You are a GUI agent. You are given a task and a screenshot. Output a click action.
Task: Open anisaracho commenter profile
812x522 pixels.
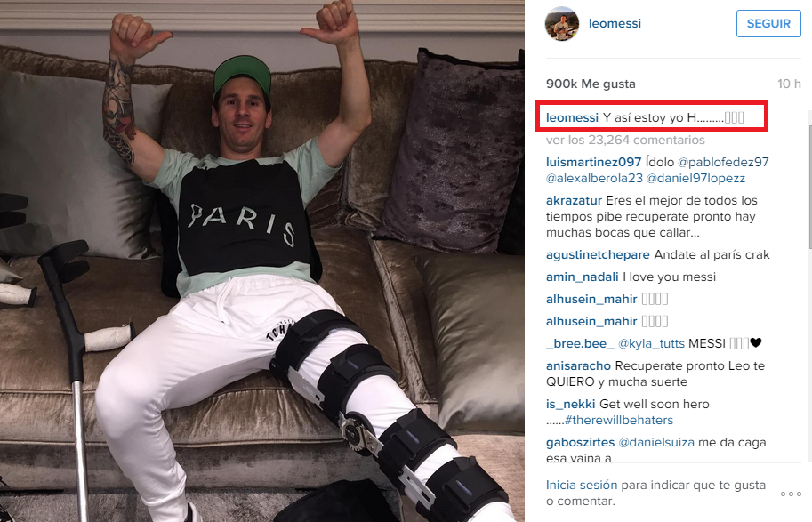[x=578, y=365]
